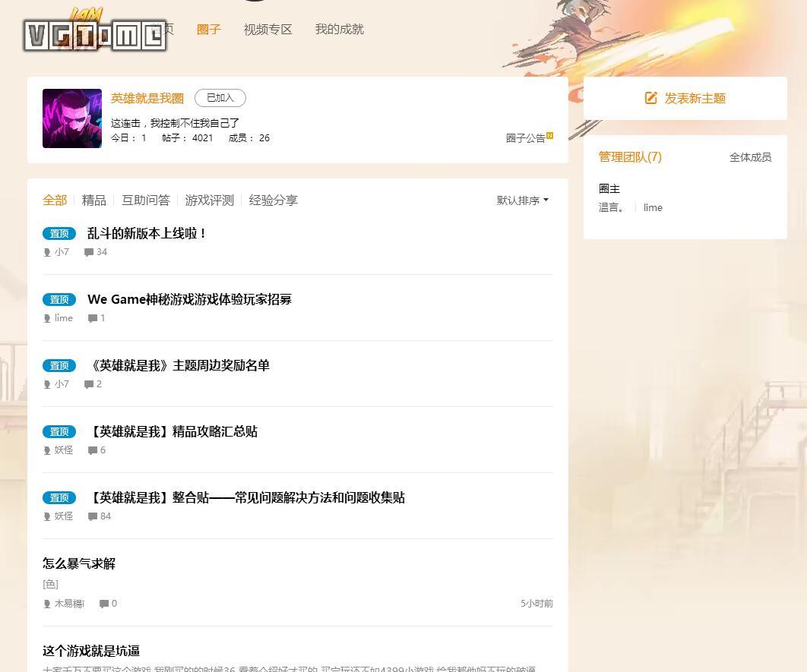The height and width of the screenshot is (672, 807).
Task: Open the comment icon on 怎么暴气求解 post
Action: point(103,603)
